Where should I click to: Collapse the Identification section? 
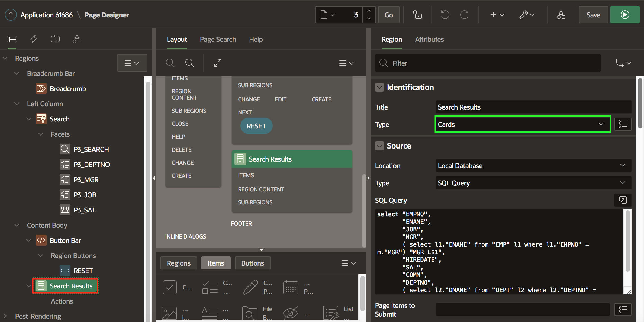click(379, 87)
